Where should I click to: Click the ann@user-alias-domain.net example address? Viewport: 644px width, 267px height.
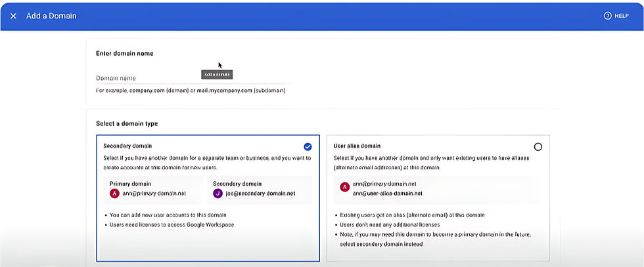386,194
